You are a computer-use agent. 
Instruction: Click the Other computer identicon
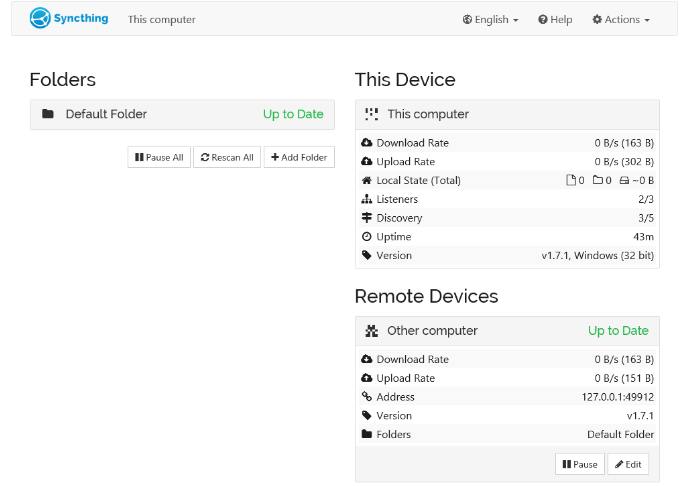[371, 331]
